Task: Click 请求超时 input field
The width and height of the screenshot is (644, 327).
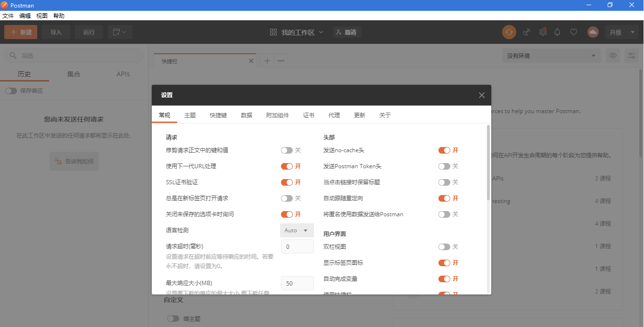Action: tap(297, 246)
